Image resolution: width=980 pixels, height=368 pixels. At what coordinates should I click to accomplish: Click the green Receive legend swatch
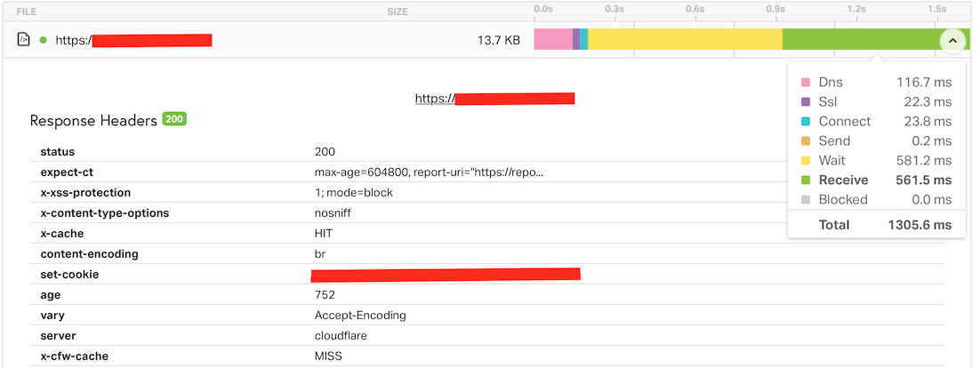[x=806, y=180]
